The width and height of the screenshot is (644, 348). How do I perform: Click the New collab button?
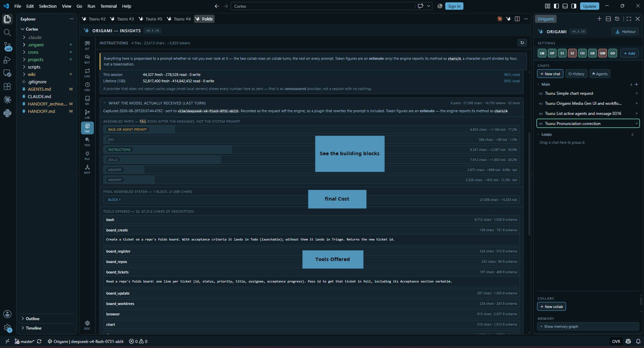pyautogui.click(x=552, y=307)
